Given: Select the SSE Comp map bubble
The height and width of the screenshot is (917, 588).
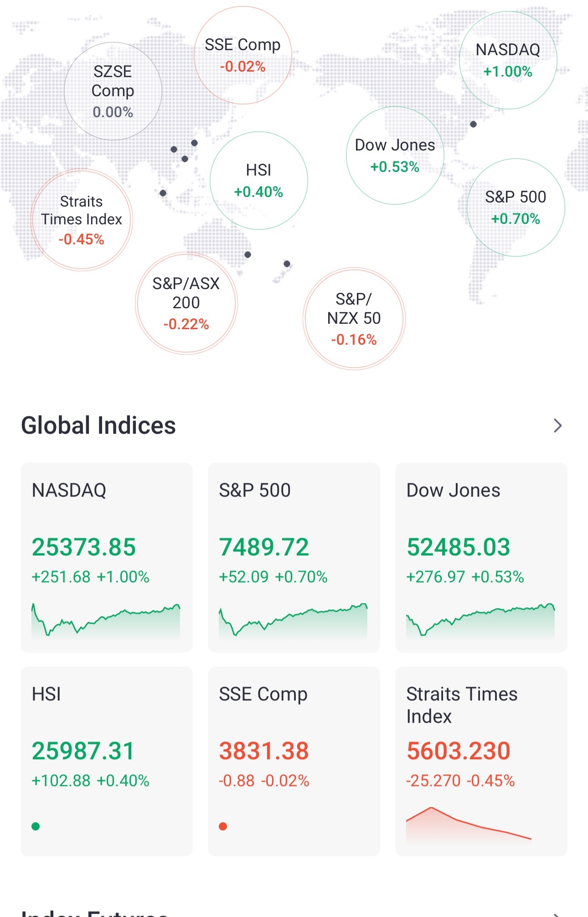Looking at the screenshot, I should 243,55.
